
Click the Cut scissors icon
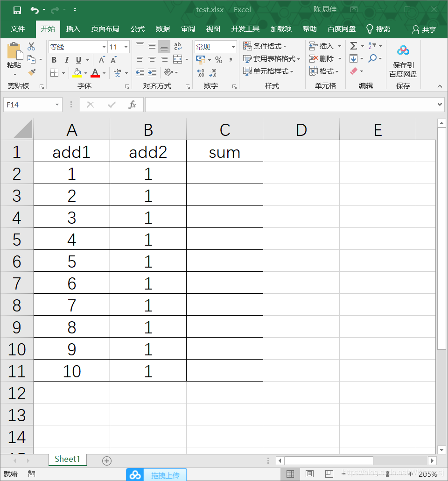[x=31, y=47]
